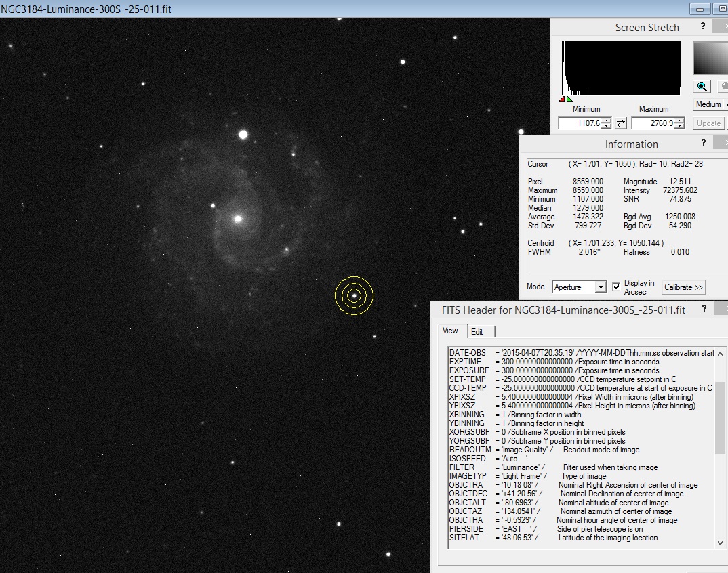728x573 pixels.
Task: Select the View tab in FITS Header
Action: click(450, 331)
